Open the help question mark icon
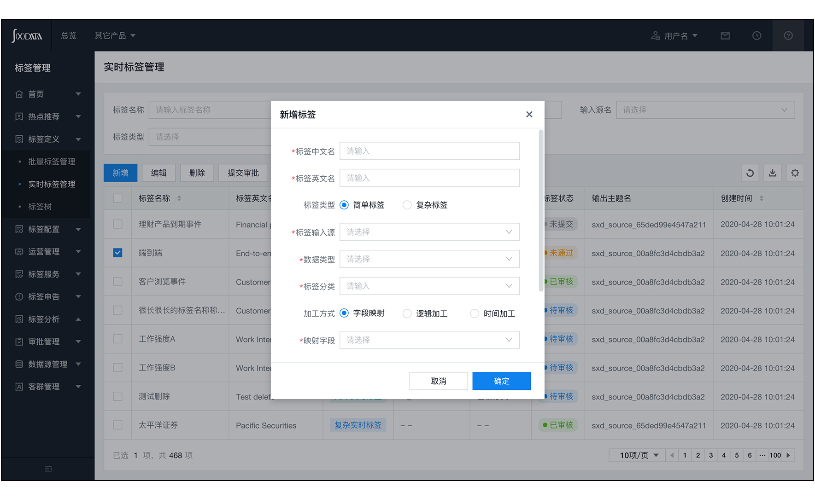 click(788, 36)
